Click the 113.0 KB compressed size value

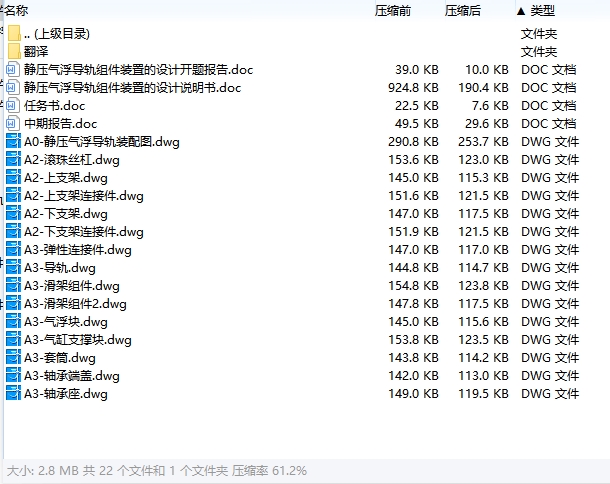483,375
